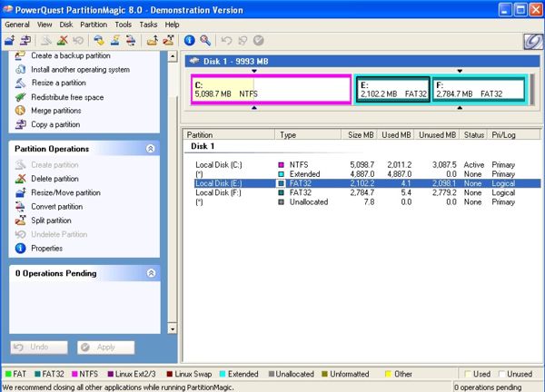Click the Redistribute free space icon
The height and width of the screenshot is (392, 545).
coord(20,97)
